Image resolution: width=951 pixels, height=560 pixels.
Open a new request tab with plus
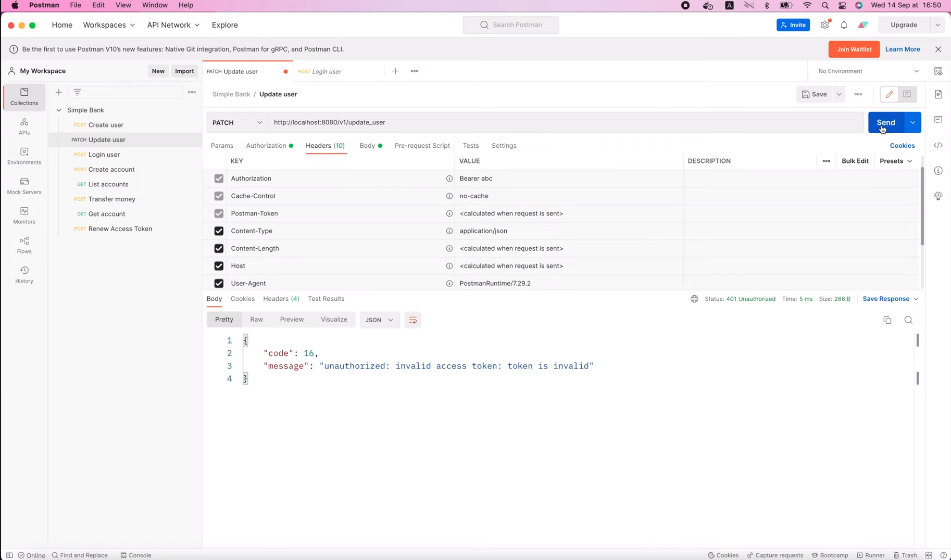395,71
